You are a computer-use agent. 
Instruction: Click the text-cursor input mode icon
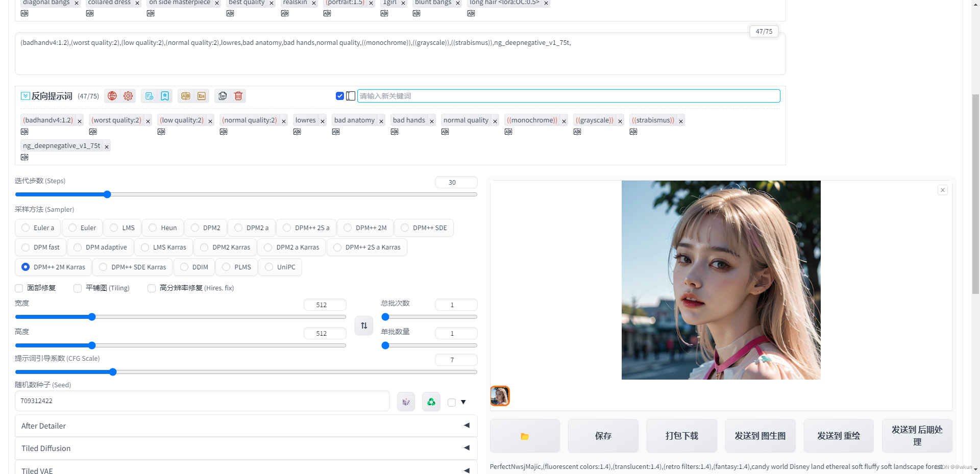(x=351, y=96)
